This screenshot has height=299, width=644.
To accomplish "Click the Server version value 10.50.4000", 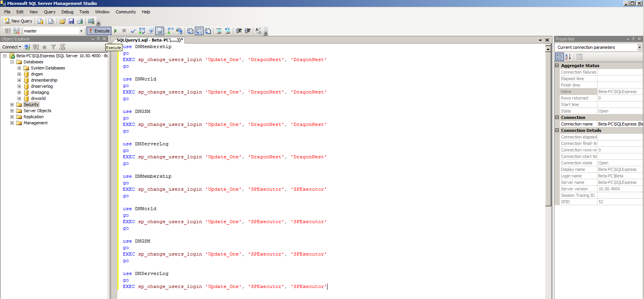I will 609,189.
